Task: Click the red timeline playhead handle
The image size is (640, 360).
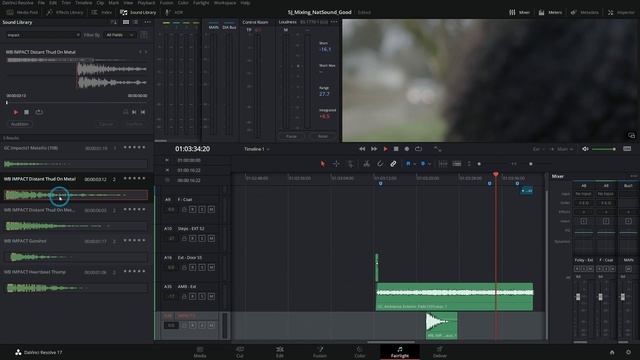Action: pos(496,175)
